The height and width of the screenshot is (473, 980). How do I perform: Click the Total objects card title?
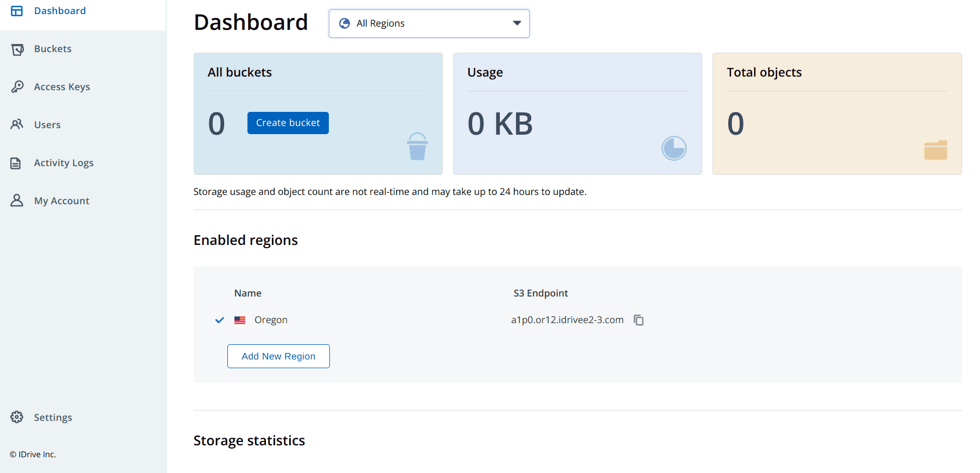[764, 72]
